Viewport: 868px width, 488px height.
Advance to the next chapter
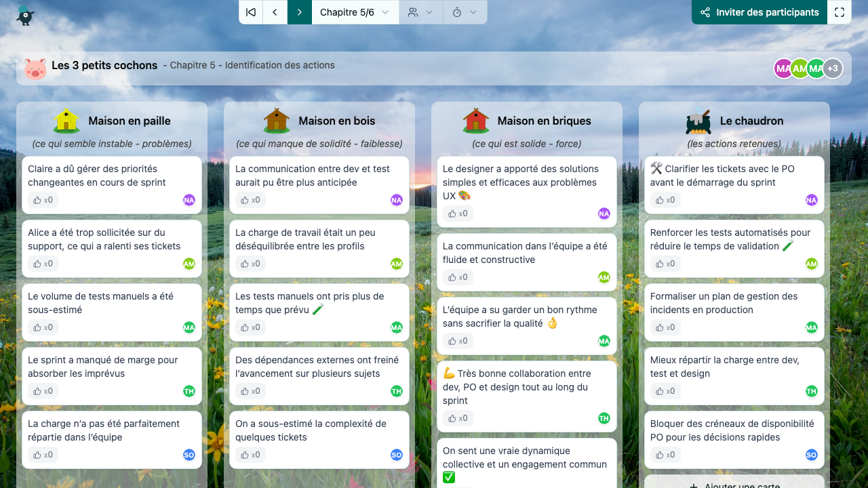coord(299,12)
